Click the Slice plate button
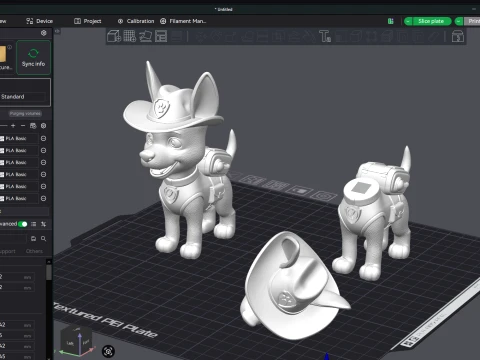This screenshot has width=480, height=360. pos(432,21)
